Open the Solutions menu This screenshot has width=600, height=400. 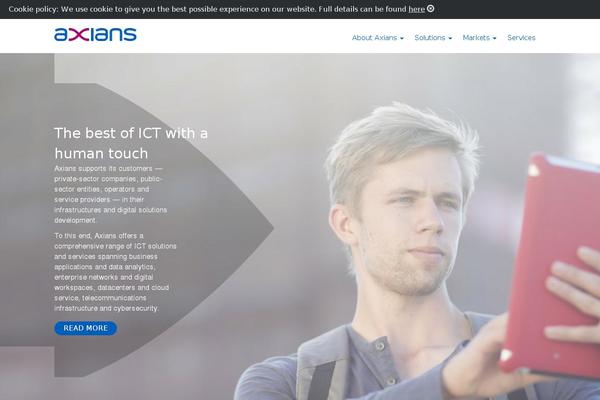coord(430,38)
